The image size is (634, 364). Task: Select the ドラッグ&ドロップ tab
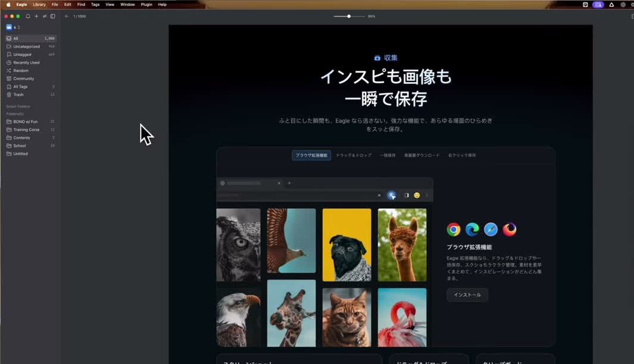[x=354, y=155]
